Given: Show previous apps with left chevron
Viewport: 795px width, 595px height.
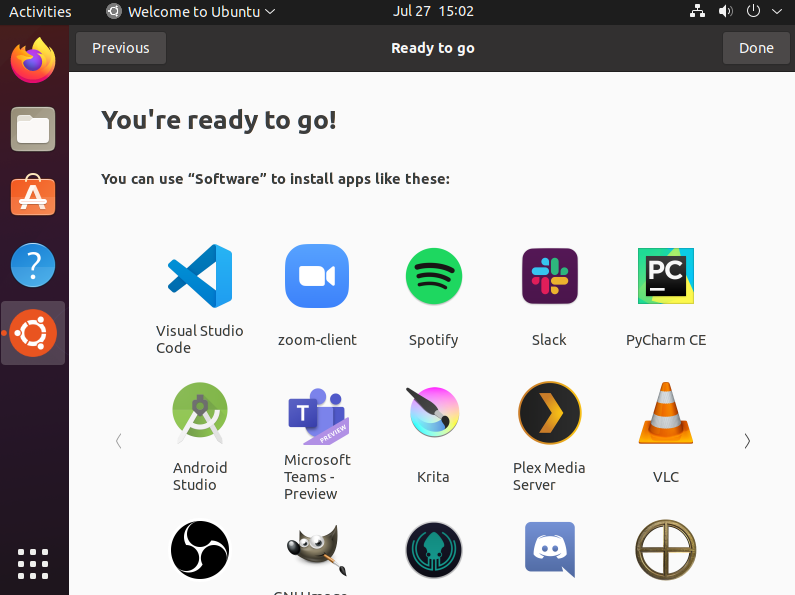Looking at the screenshot, I should tap(119, 441).
